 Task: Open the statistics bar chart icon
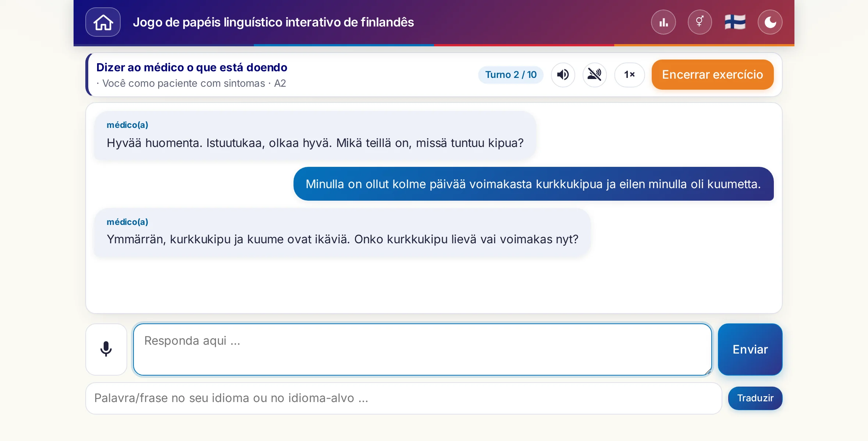(664, 22)
